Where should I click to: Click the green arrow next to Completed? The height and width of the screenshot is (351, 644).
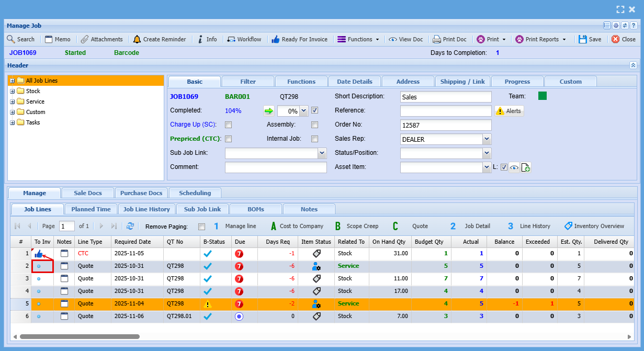(x=268, y=111)
